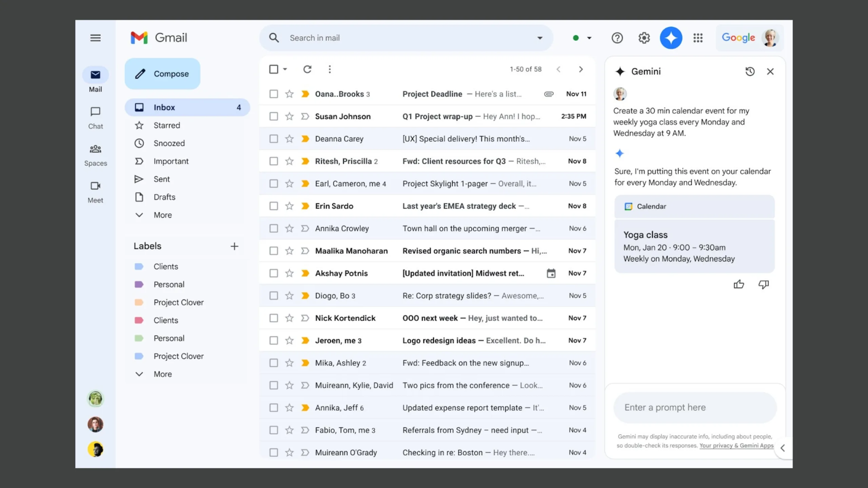Viewport: 868px width, 488px height.
Task: Toggle importance marker on Annika Crowley email
Action: click(305, 228)
